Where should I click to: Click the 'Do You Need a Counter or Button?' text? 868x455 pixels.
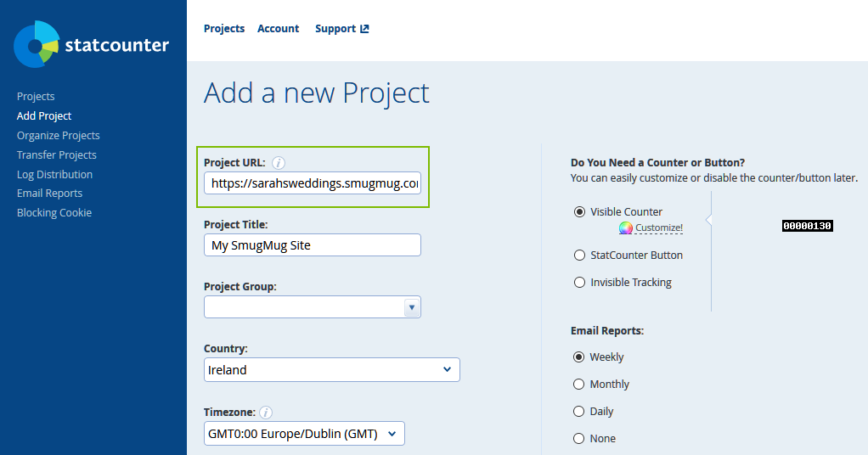(657, 163)
